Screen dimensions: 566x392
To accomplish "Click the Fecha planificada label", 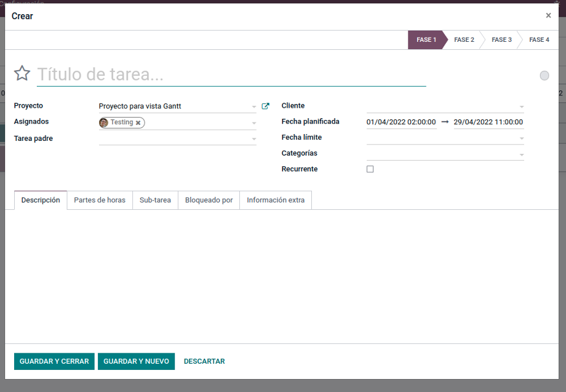I will (311, 122).
